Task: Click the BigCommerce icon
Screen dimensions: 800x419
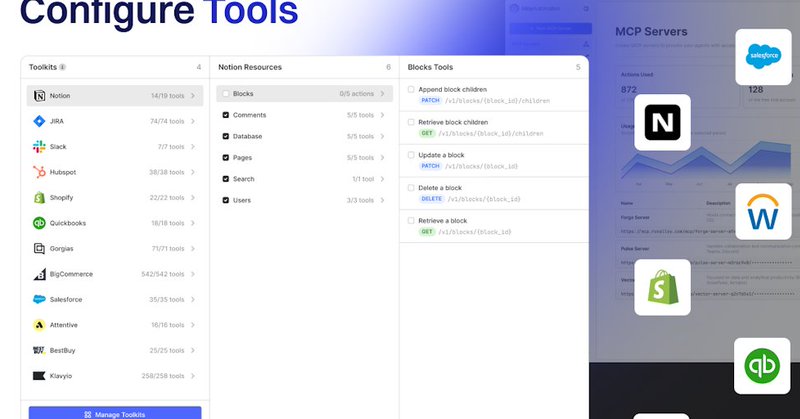Action: pos(39,274)
